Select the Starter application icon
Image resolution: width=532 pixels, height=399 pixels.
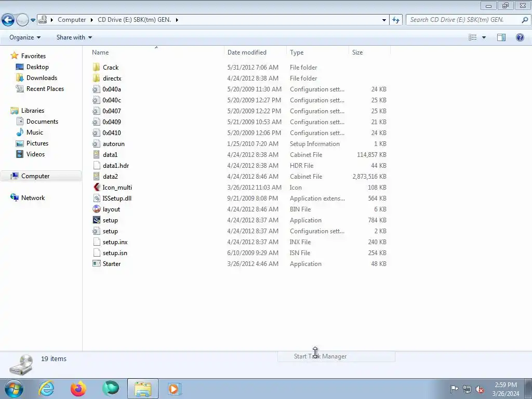[x=96, y=263]
